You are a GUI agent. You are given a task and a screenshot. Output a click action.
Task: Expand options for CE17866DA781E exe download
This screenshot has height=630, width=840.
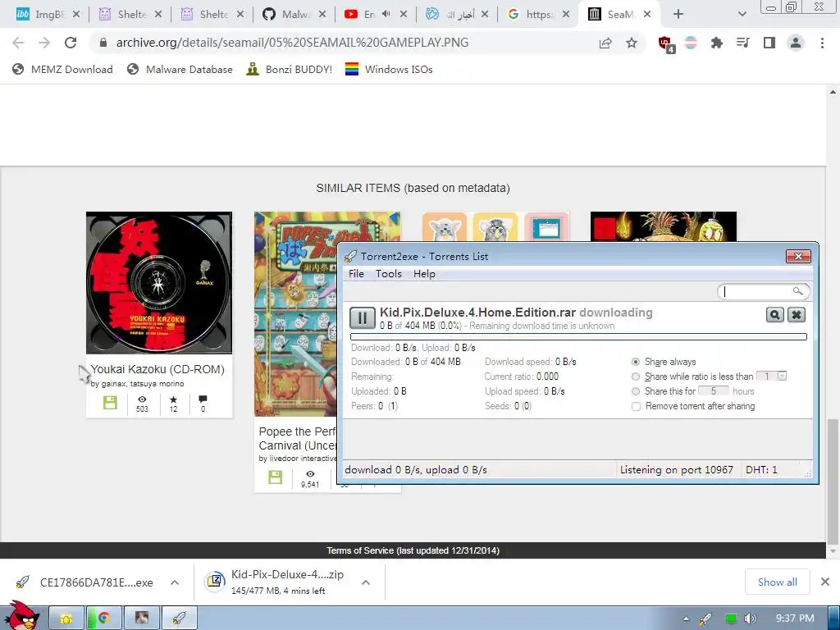coord(175,582)
